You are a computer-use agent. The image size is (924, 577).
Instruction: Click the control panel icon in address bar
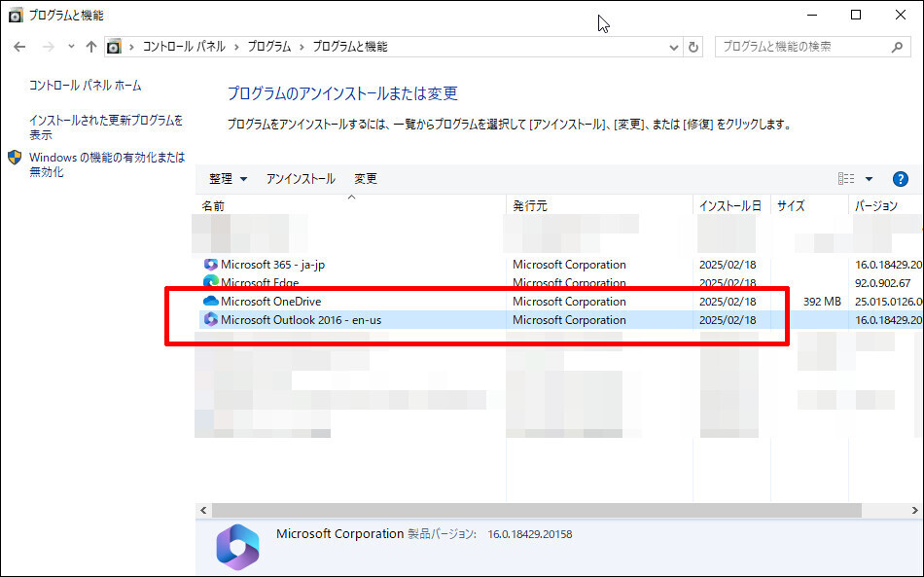pyautogui.click(x=115, y=47)
